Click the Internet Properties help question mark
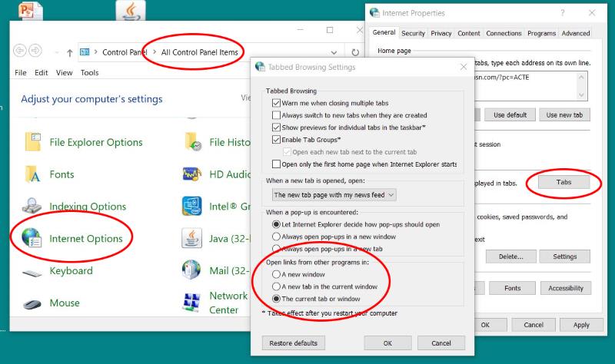The width and height of the screenshot is (615, 364). (x=563, y=13)
